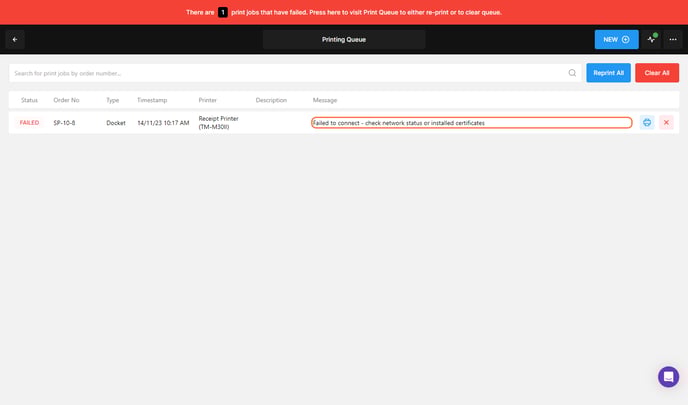
Task: Sort by the Status column header
Action: (x=29, y=100)
